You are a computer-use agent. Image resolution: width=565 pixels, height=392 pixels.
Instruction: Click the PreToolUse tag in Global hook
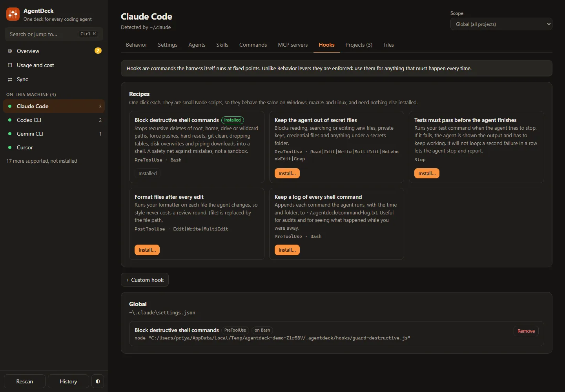point(235,330)
